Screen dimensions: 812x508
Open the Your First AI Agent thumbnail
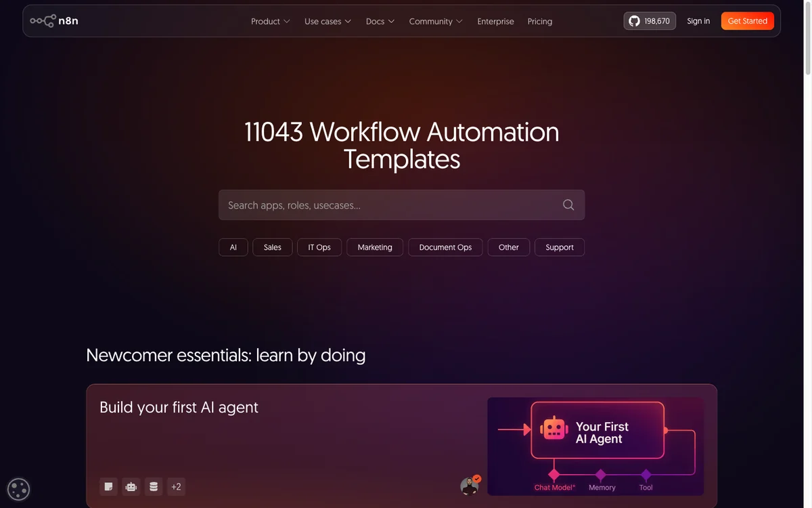(x=595, y=446)
